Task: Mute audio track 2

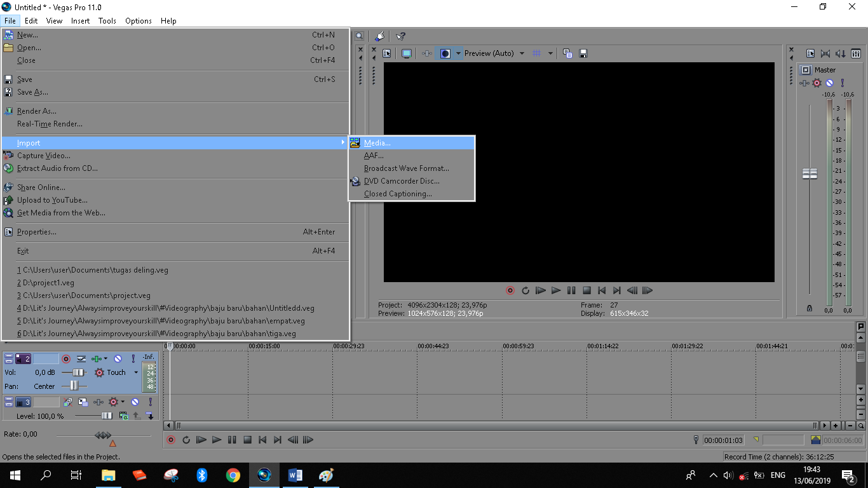Action: pos(118,359)
